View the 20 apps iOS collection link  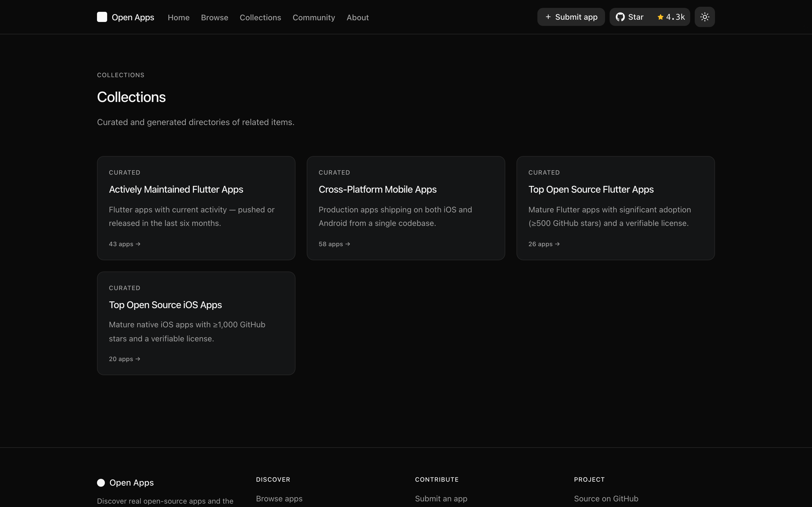(x=125, y=359)
